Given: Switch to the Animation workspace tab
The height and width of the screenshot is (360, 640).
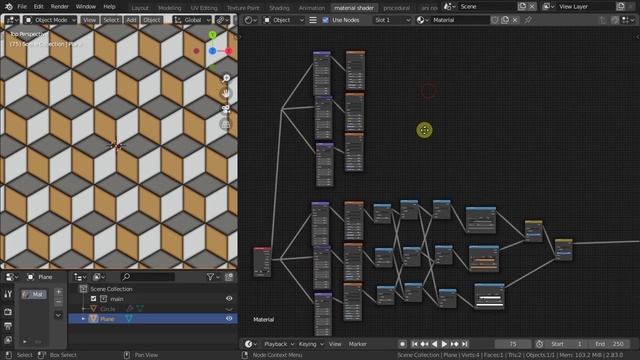Looking at the screenshot, I should point(312,8).
